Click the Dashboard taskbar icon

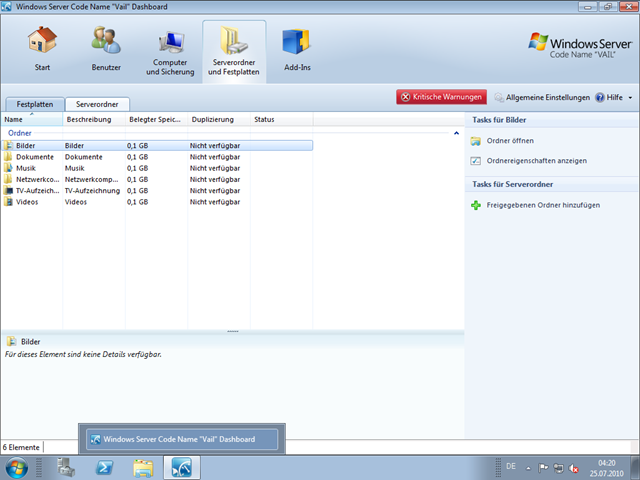[x=182, y=468]
